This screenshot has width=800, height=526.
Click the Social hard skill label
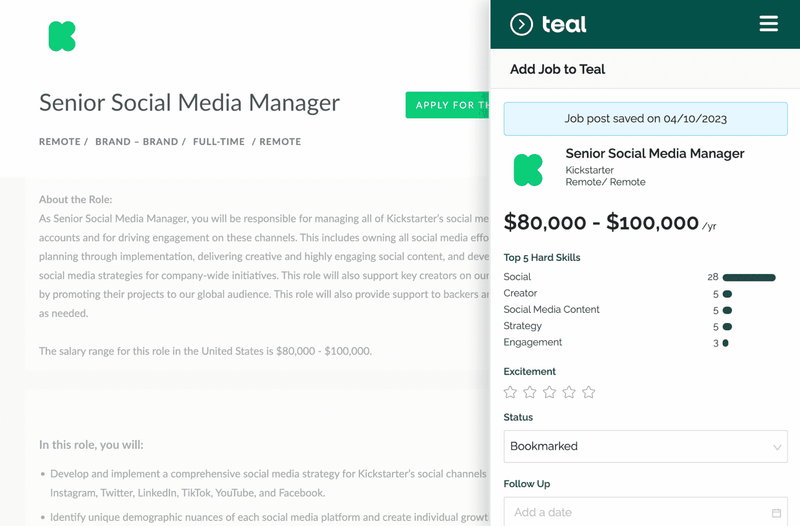pyautogui.click(x=517, y=277)
